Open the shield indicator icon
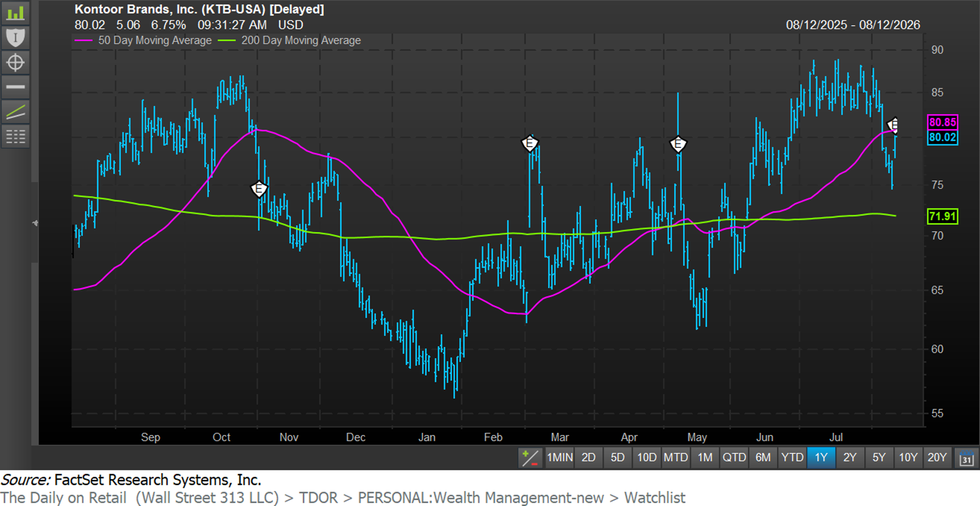Image resolution: width=980 pixels, height=506 pixels. 15,37
